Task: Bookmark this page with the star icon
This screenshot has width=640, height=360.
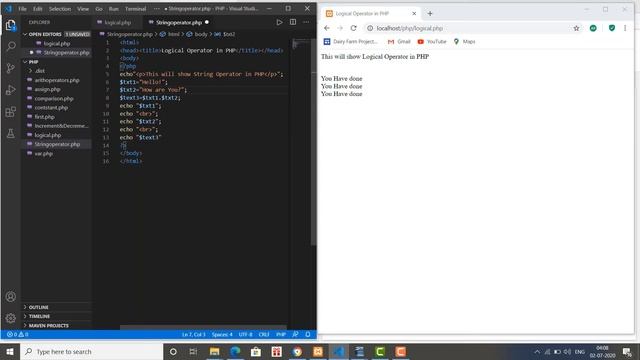Action: [576, 28]
